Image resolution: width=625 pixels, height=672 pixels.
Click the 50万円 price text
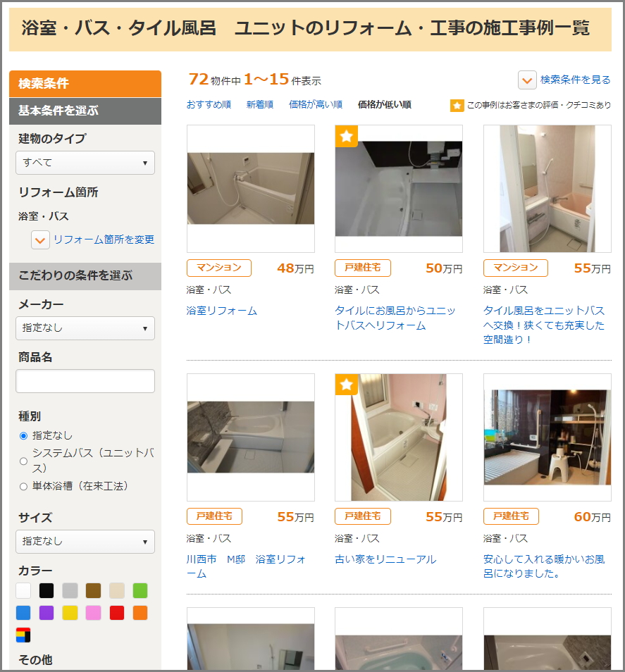(x=444, y=268)
